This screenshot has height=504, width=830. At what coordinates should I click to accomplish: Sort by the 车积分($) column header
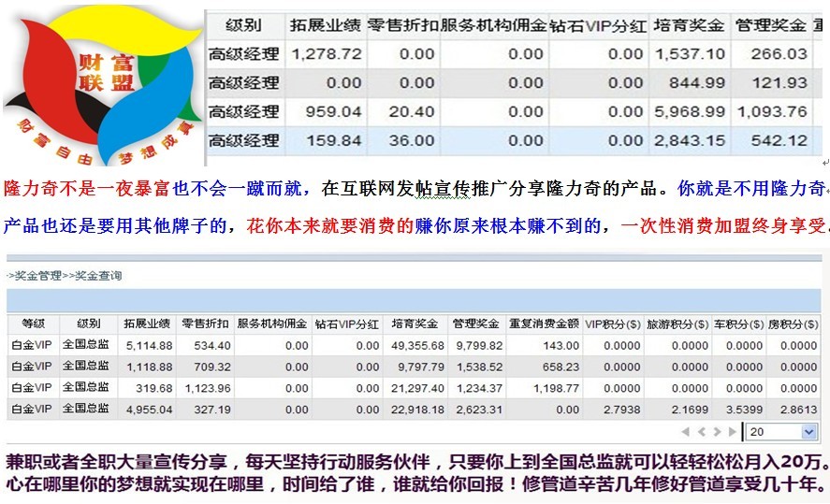(738, 324)
